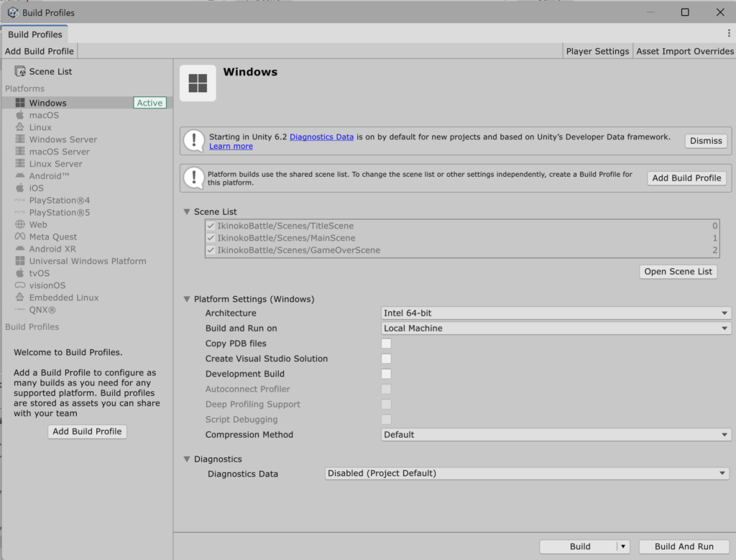Viewport: 736px width, 560px height.
Task: Enable Copy PDB files checkbox
Action: click(386, 344)
